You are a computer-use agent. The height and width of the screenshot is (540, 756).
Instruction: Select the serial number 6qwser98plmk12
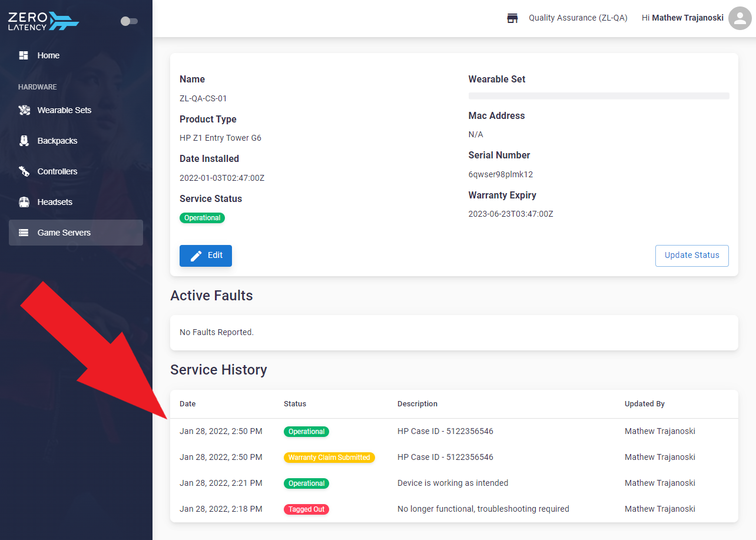pyautogui.click(x=501, y=174)
